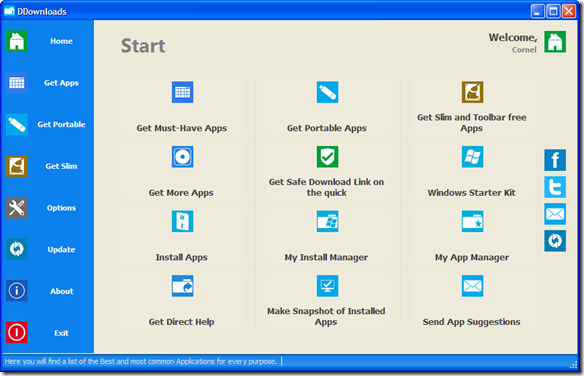Select the Get Apps menu label
The height and width of the screenshot is (376, 584).
click(61, 83)
